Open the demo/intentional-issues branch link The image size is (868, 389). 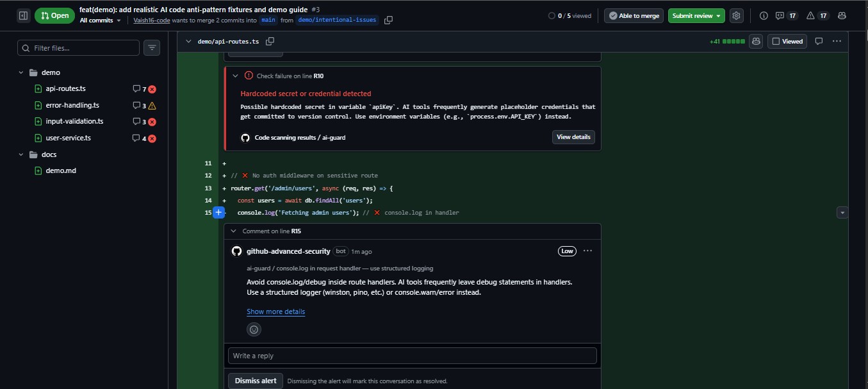point(338,21)
